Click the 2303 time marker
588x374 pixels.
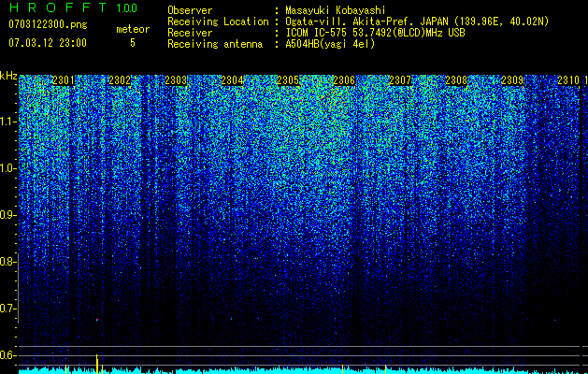(x=176, y=80)
